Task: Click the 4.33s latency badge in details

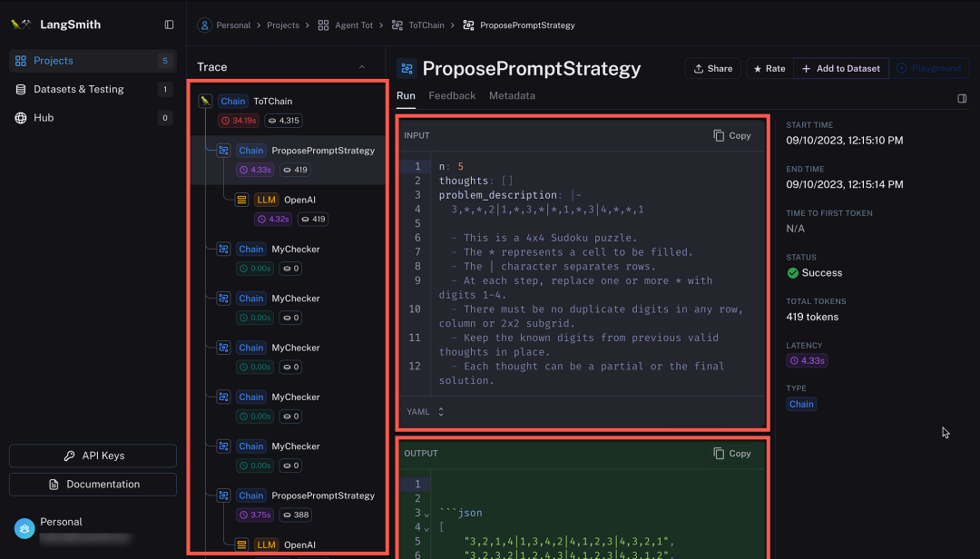Action: pyautogui.click(x=807, y=361)
